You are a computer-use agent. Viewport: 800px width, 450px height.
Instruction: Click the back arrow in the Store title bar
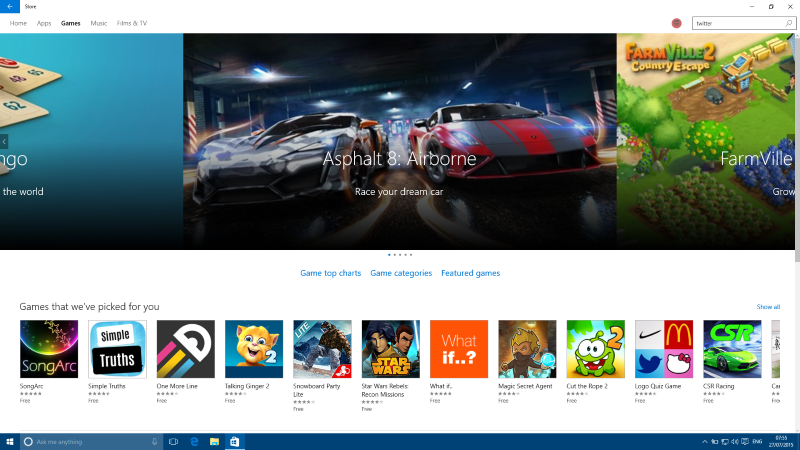tap(10, 7)
